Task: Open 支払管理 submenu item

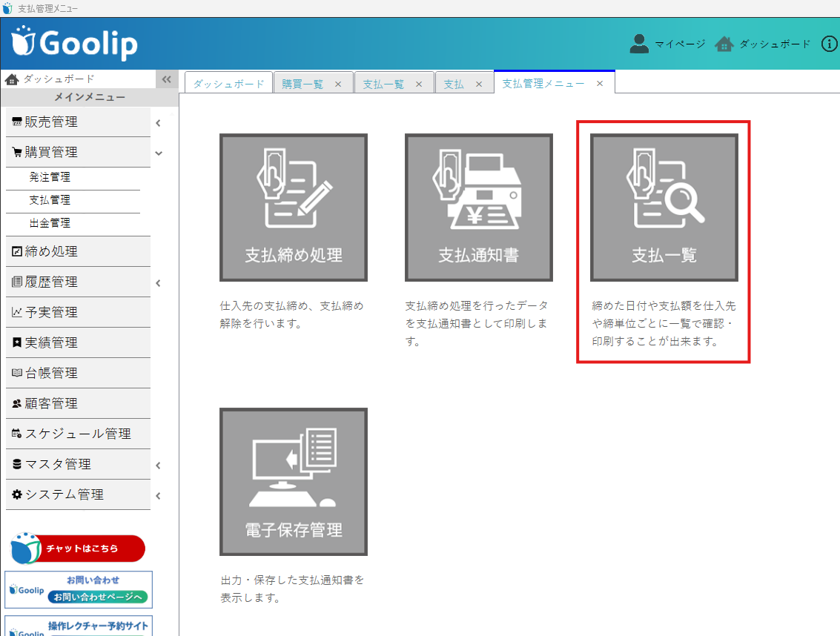Action: (x=49, y=200)
